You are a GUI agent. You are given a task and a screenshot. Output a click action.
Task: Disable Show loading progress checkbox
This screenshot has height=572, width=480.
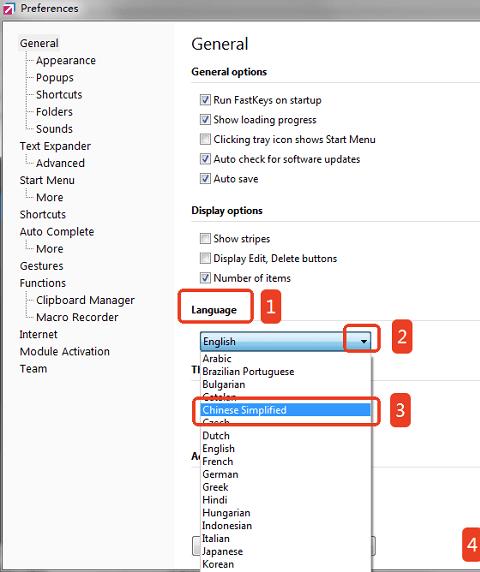click(205, 119)
